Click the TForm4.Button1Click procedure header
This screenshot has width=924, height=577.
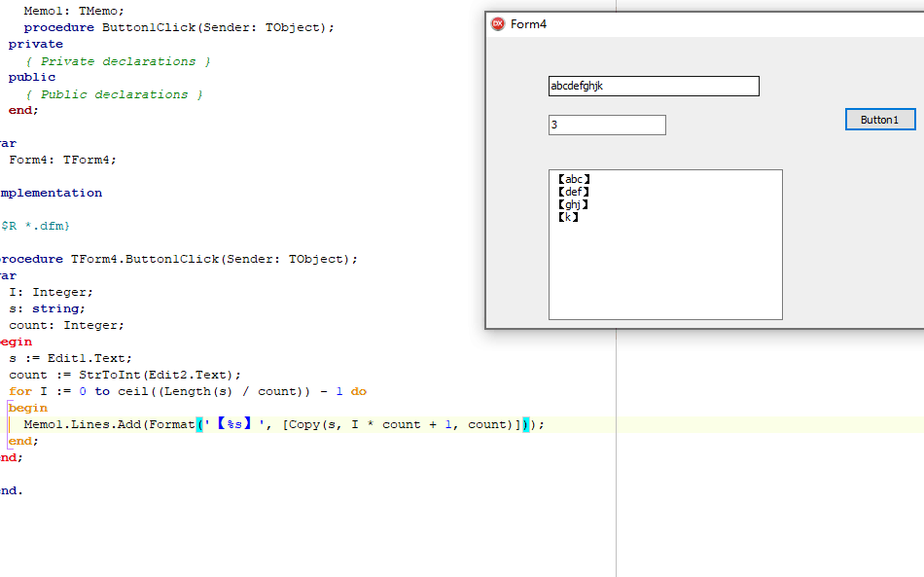[x=178, y=259]
